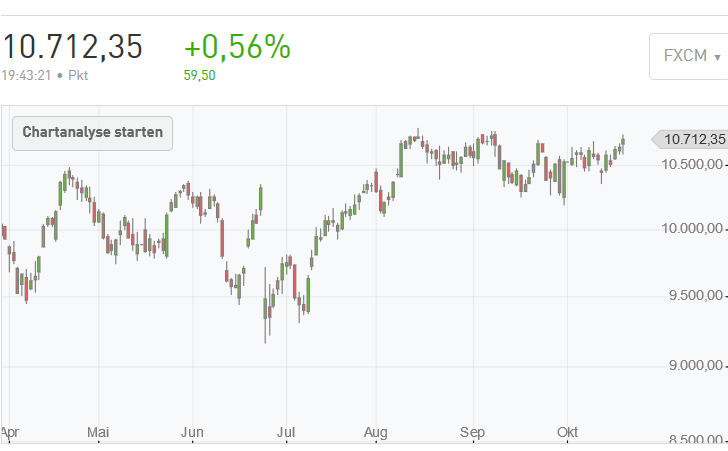The image size is (728, 451).
Task: Click the large headline price at the top left
Action: (x=72, y=46)
